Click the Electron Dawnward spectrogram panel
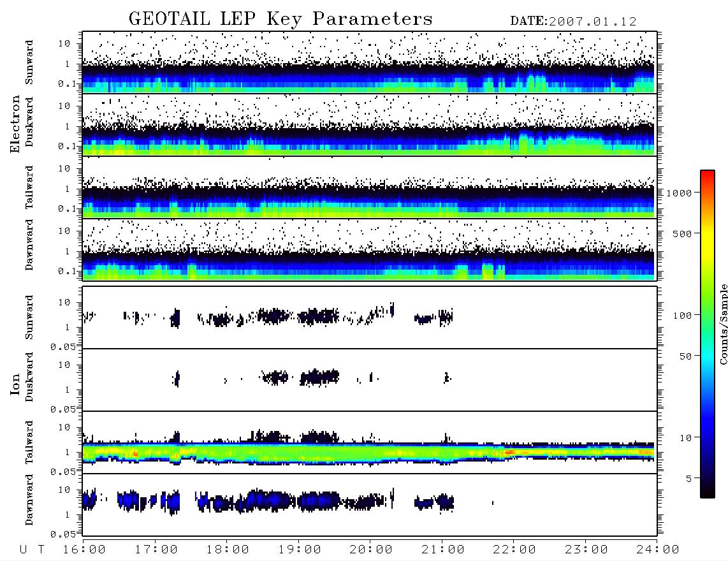The height and width of the screenshot is (561, 728). pyautogui.click(x=370, y=250)
